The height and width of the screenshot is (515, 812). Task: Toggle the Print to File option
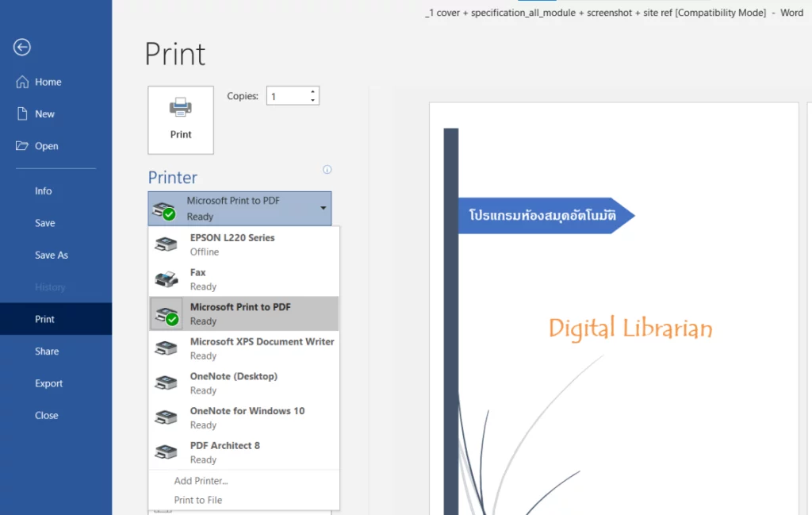[x=198, y=500]
